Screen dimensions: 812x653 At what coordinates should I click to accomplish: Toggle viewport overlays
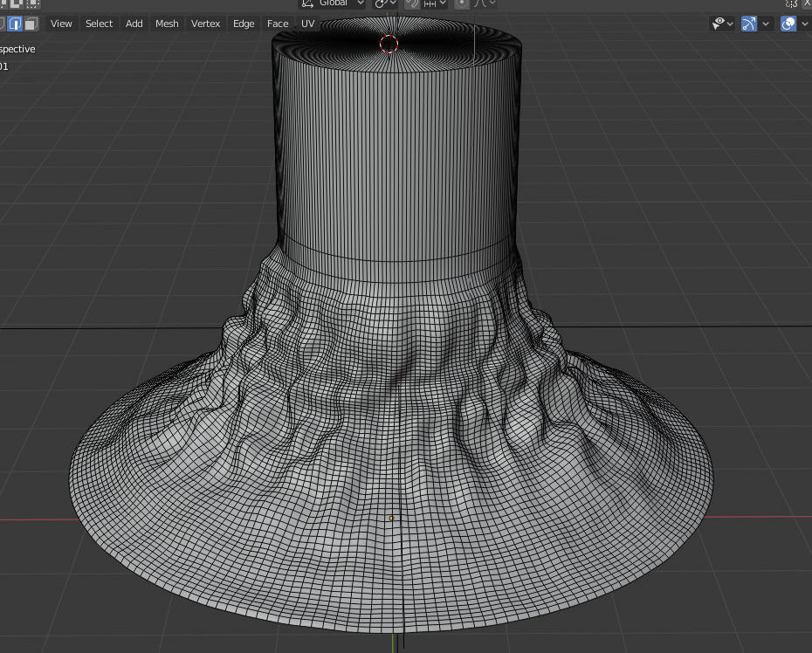pyautogui.click(x=788, y=24)
